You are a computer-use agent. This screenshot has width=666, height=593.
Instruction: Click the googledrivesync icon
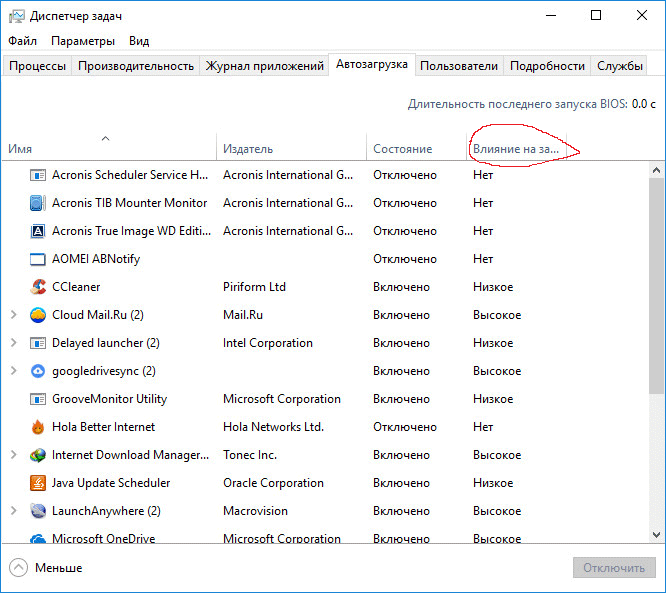tap(38, 371)
